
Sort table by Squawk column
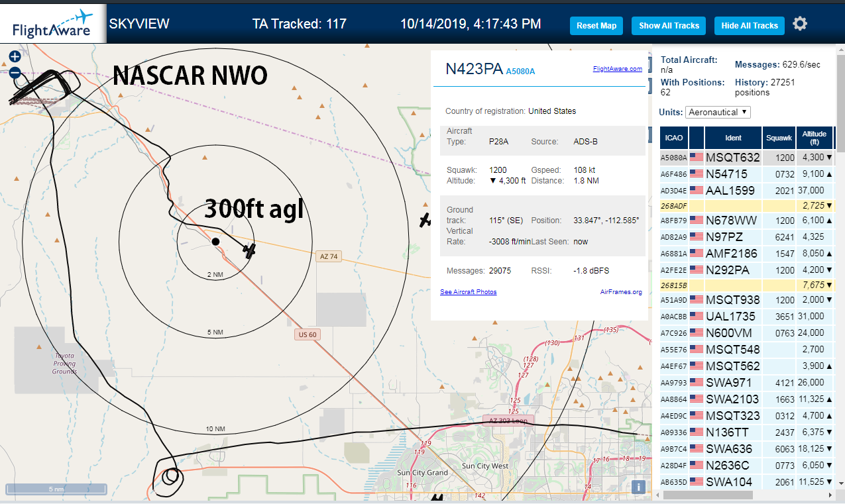(779, 138)
